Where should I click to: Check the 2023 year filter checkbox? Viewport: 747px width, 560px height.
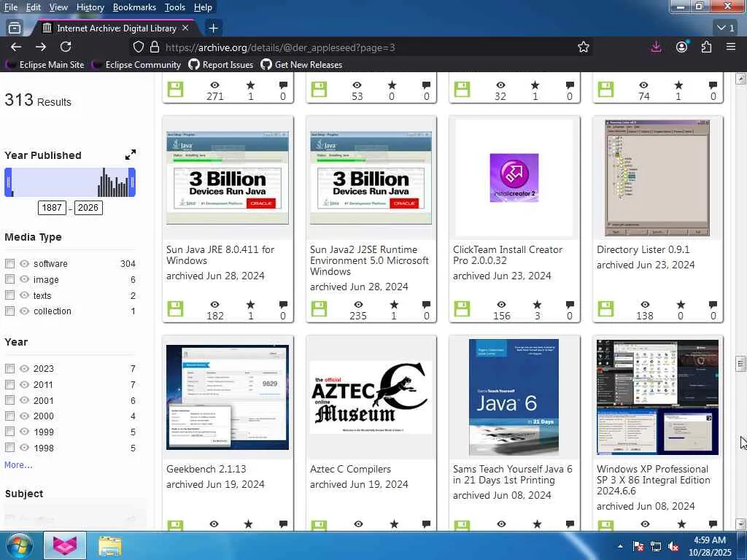point(9,368)
